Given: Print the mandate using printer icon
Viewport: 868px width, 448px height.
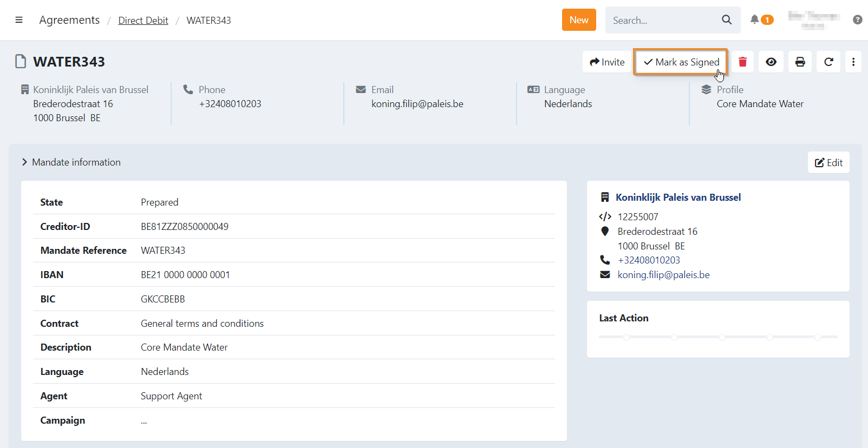Looking at the screenshot, I should (800, 62).
